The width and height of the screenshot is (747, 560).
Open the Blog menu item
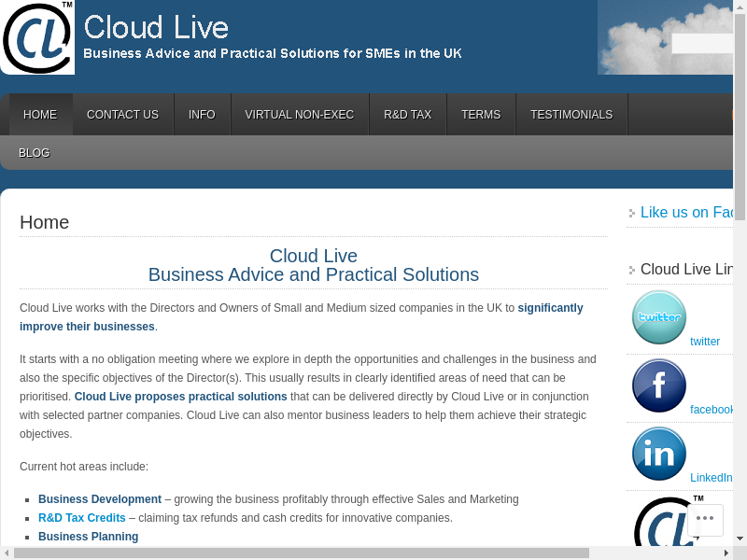pyautogui.click(x=35, y=153)
